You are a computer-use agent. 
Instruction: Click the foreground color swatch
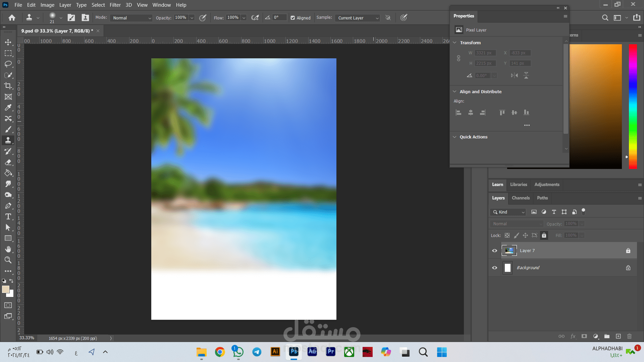tap(6, 290)
